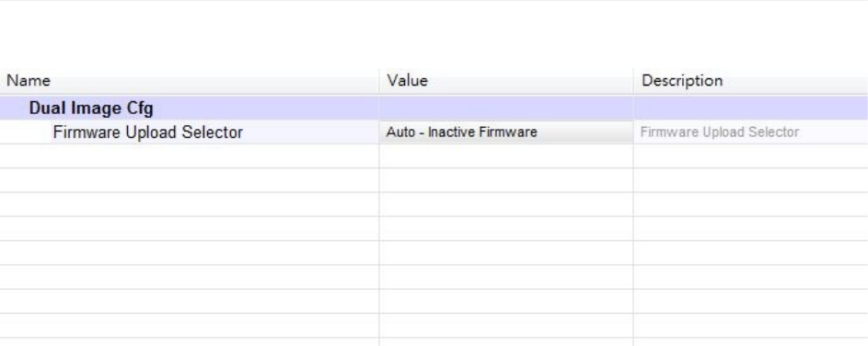Click the second empty Value cell below the dropdown
The height and width of the screenshot is (346, 868).
coord(506,180)
